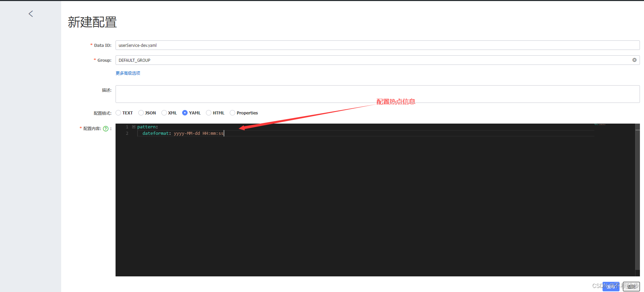
Task: Open the config content help question-mark icon
Action: (106, 129)
